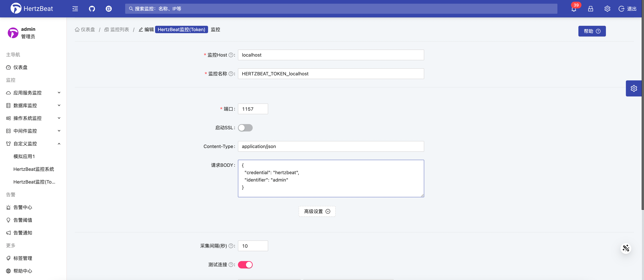Viewport: 644px width, 280px height.
Task: Click the 帮助 help button
Action: coord(592,31)
